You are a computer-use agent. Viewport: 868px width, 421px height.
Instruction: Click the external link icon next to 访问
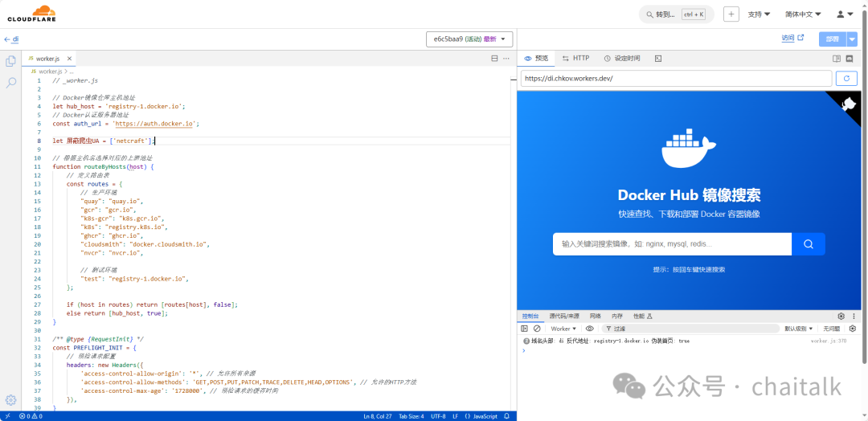800,39
